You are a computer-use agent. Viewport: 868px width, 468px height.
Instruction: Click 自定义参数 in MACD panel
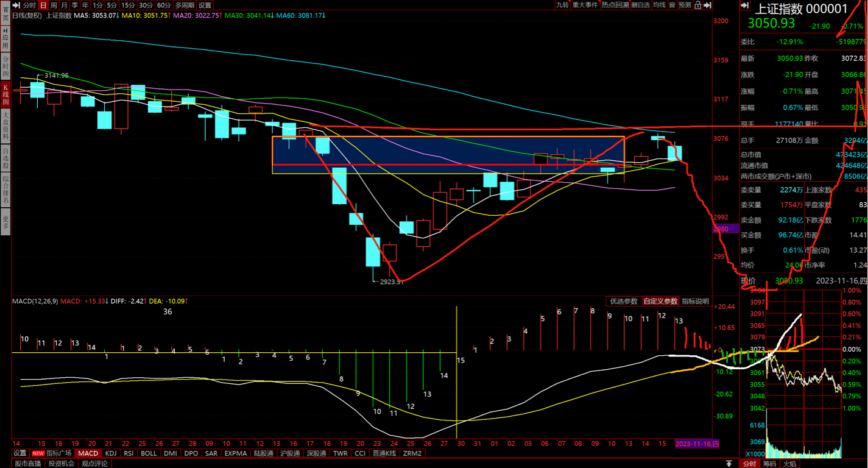(x=661, y=301)
